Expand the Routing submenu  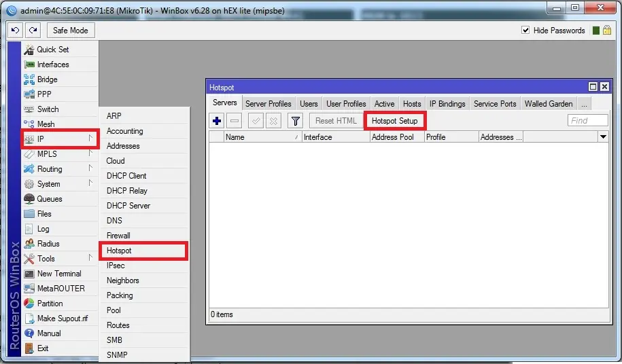60,169
